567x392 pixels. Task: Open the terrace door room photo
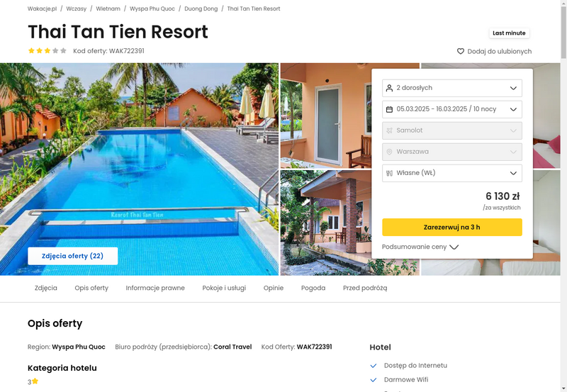326,116
